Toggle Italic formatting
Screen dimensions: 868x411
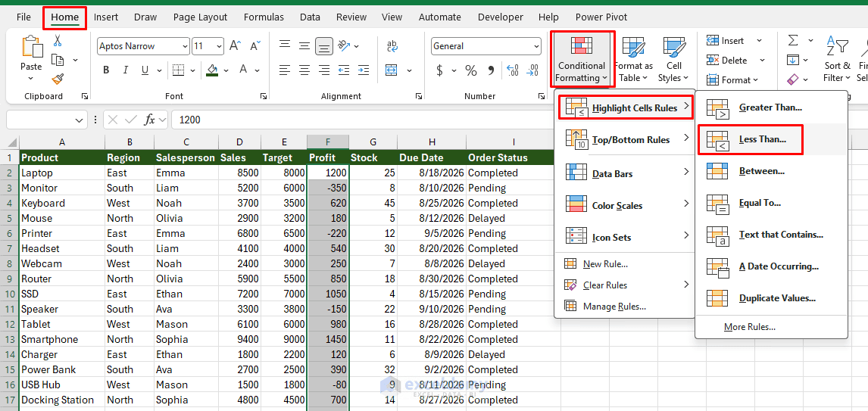point(125,70)
